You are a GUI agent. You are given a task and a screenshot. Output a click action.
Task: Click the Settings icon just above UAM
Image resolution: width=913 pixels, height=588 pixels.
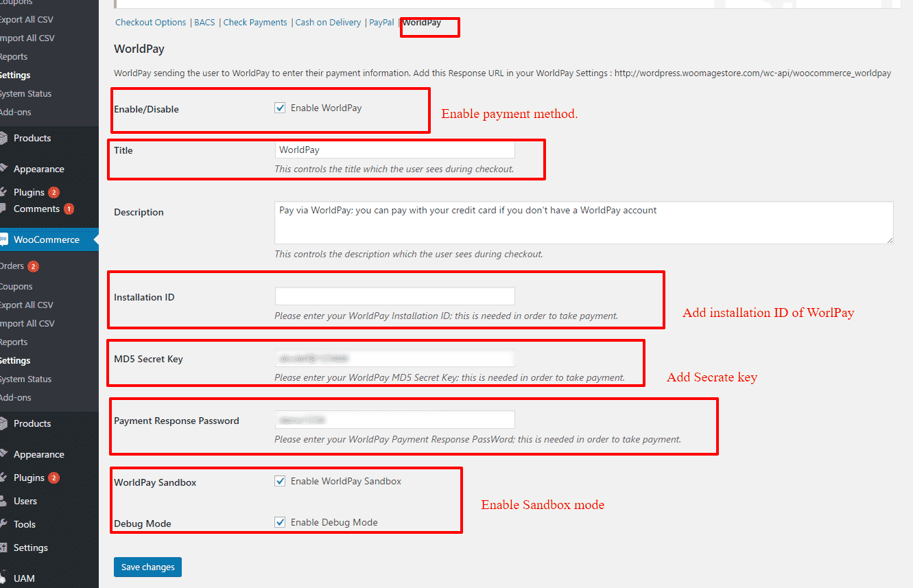(3, 548)
